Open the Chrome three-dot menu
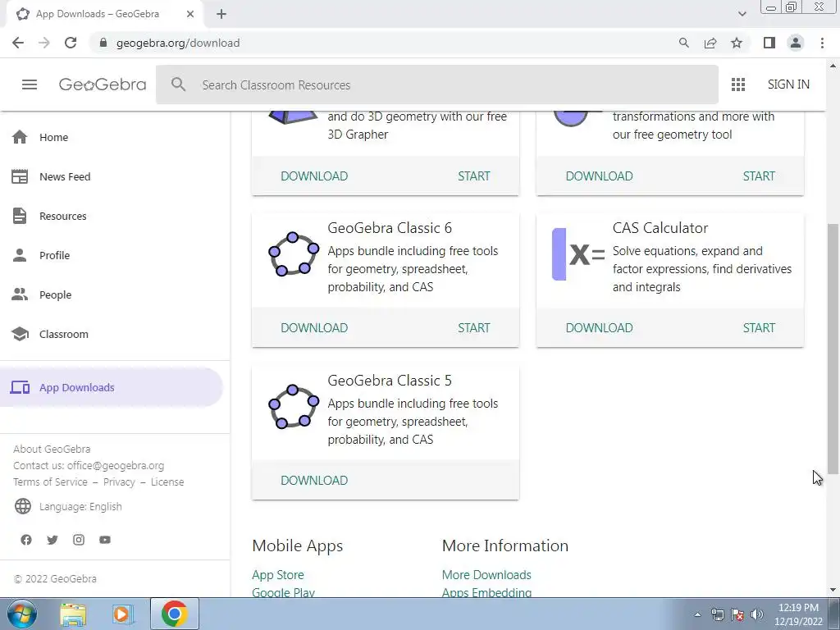 coord(822,43)
